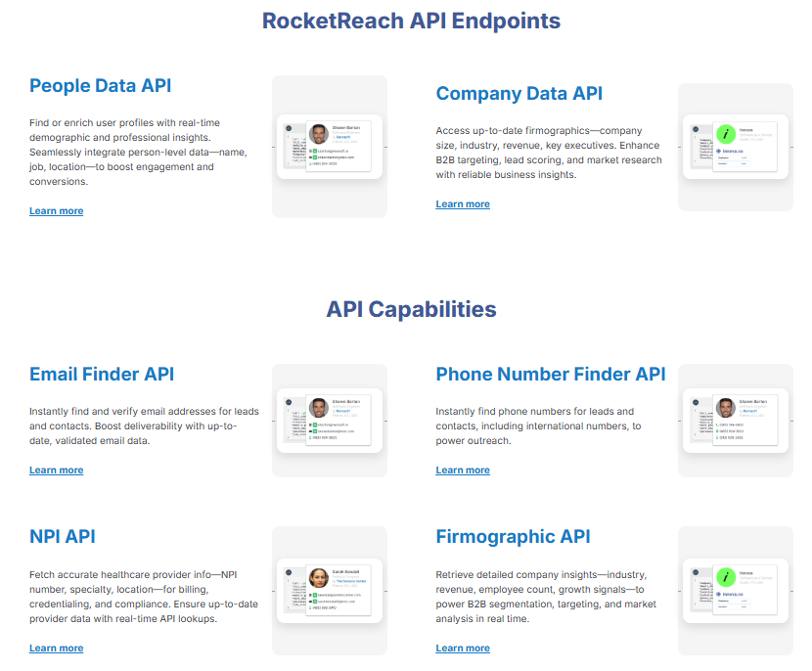The height and width of the screenshot is (671, 812).
Task: Click the Firmographic API preview thumbnail
Action: pyautogui.click(x=736, y=591)
